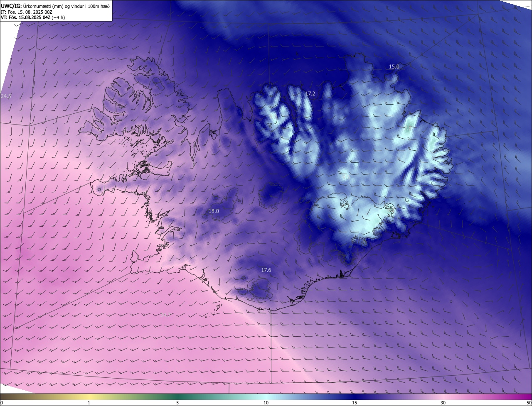Click the 15.0 value label on the map
Viewport: 532px width, 406px height.
point(394,66)
